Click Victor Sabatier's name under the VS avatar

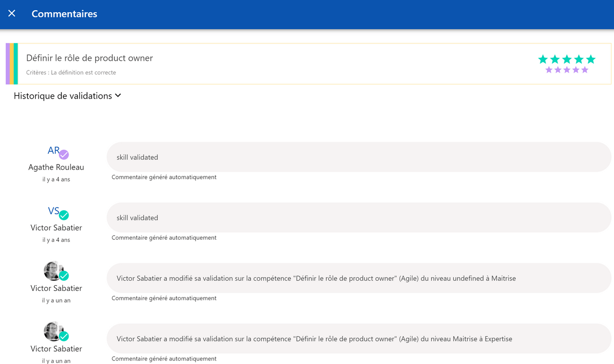click(x=56, y=227)
